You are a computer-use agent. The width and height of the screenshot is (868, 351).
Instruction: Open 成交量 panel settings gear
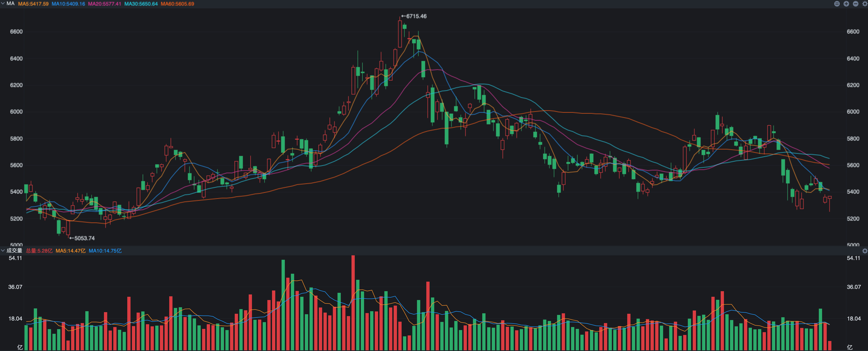click(865, 251)
